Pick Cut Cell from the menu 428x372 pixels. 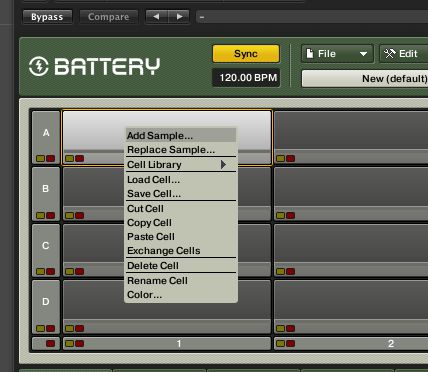tap(181, 209)
